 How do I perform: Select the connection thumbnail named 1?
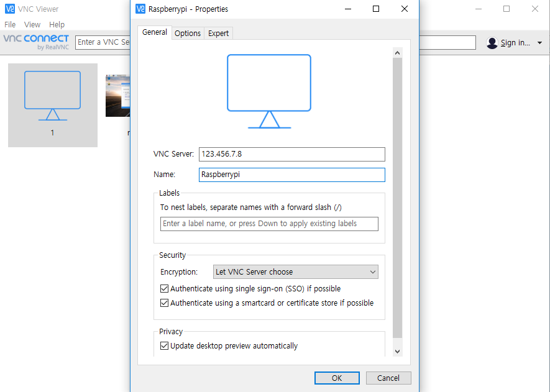[x=53, y=105]
